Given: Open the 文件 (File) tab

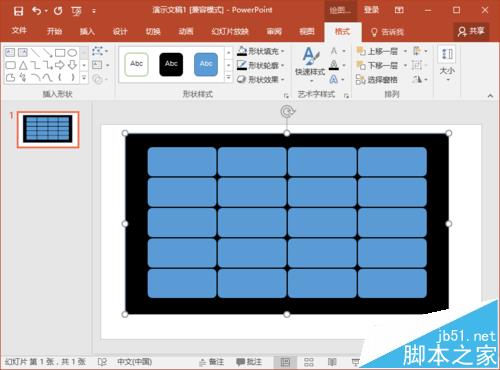Looking at the screenshot, I should click(19, 31).
